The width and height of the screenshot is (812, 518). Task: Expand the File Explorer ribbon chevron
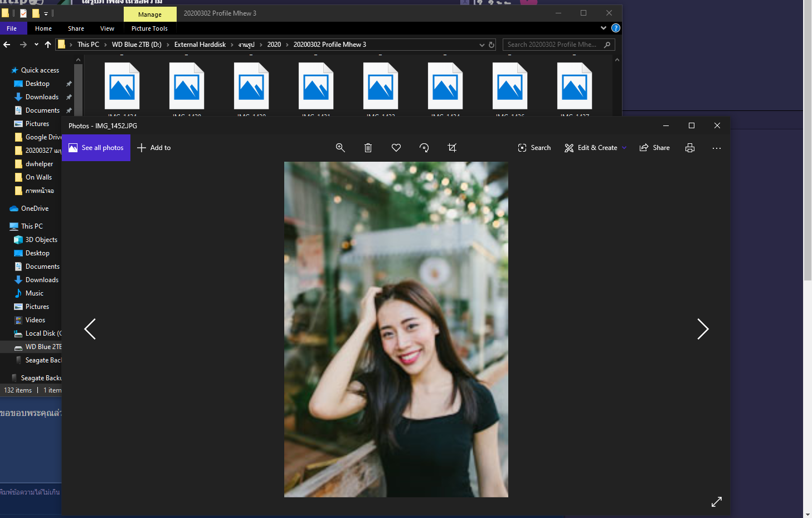click(604, 28)
